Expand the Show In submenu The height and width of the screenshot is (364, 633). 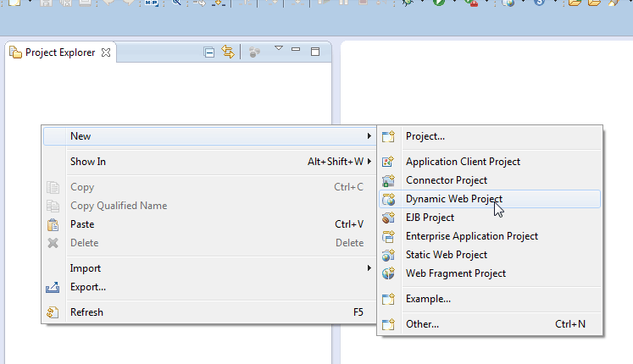pos(209,162)
